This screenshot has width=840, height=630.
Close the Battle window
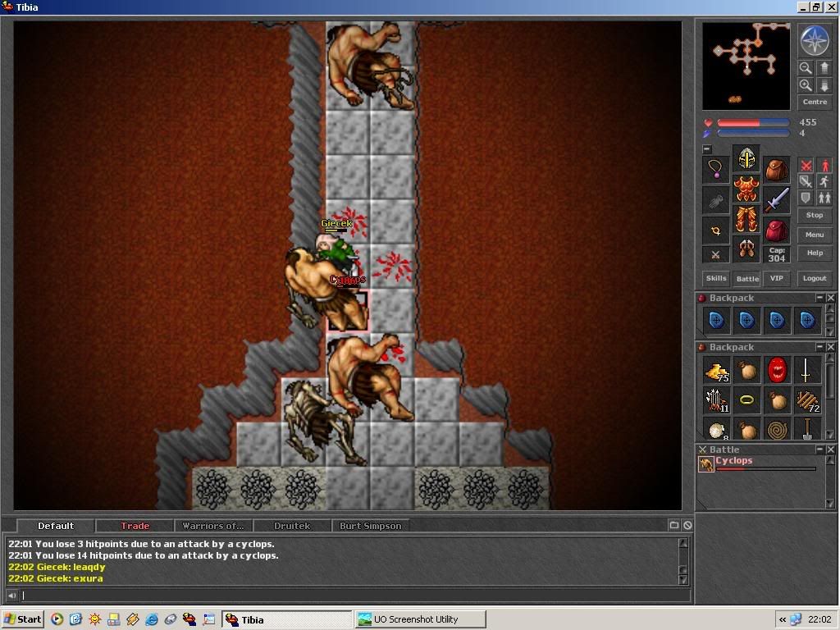tap(830, 449)
